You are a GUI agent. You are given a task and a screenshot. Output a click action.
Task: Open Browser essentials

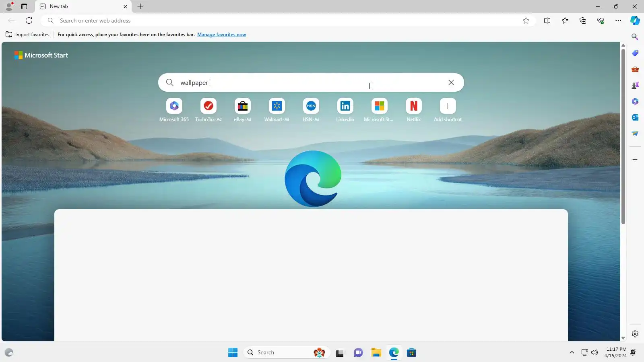(x=601, y=21)
